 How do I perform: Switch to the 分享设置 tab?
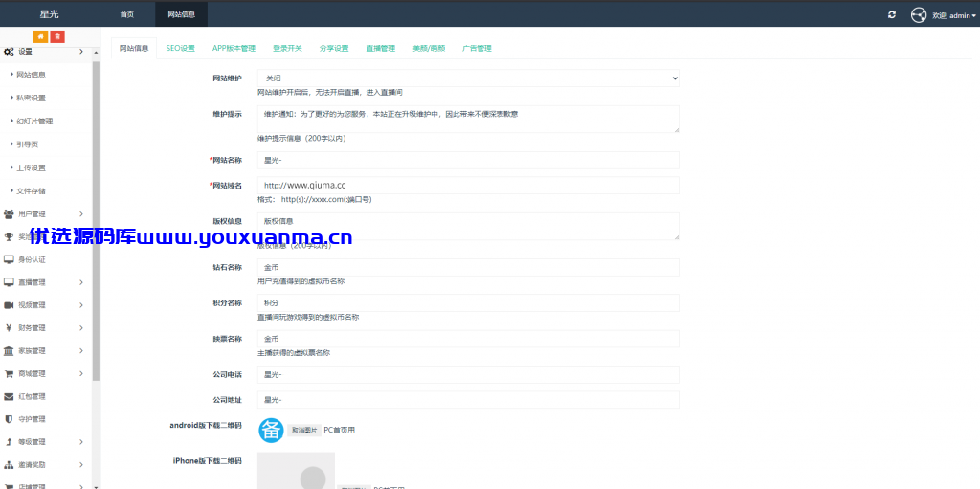[334, 48]
